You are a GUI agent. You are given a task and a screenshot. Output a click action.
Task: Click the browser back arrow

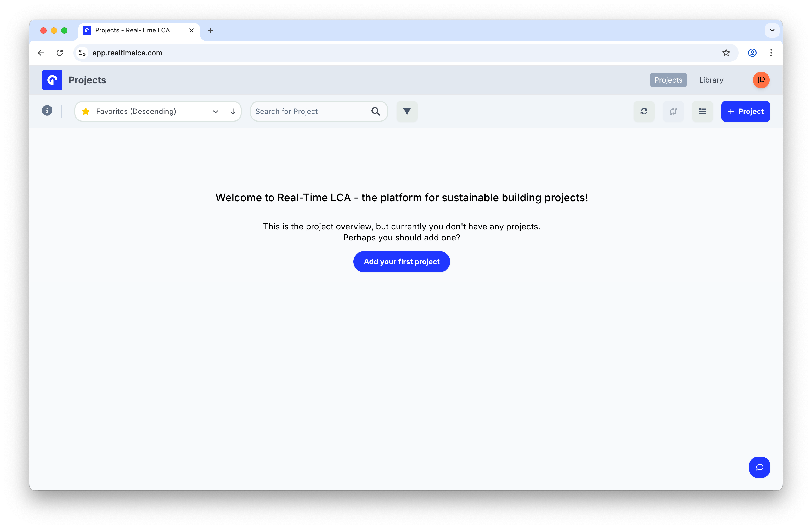point(41,53)
